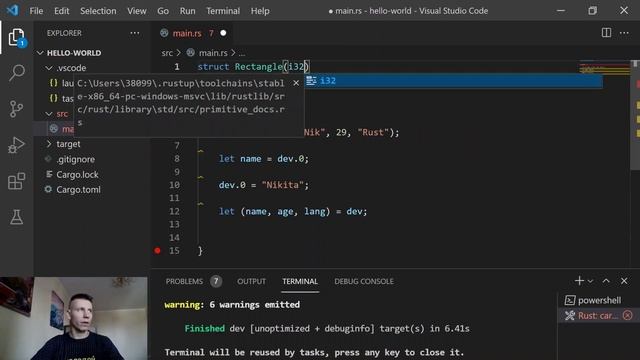This screenshot has width=640, height=360.
Task: Click the struct Rectangle line of code
Action: click(x=253, y=67)
